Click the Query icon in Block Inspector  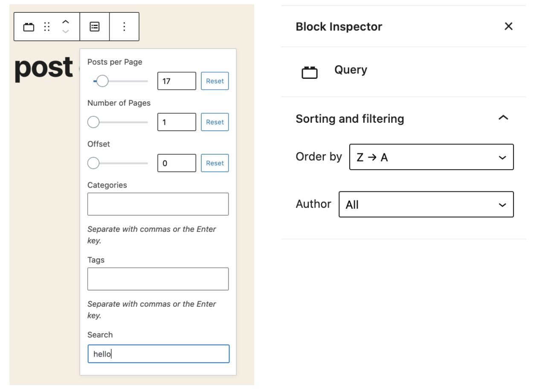310,73
